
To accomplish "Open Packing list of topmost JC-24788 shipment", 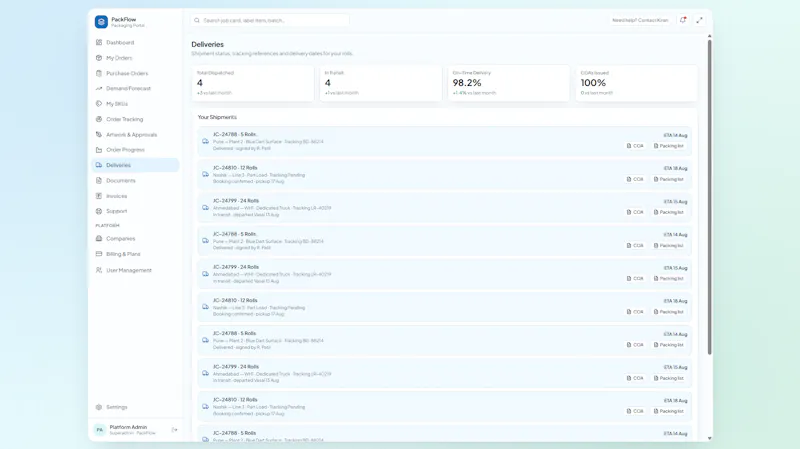I will (669, 146).
